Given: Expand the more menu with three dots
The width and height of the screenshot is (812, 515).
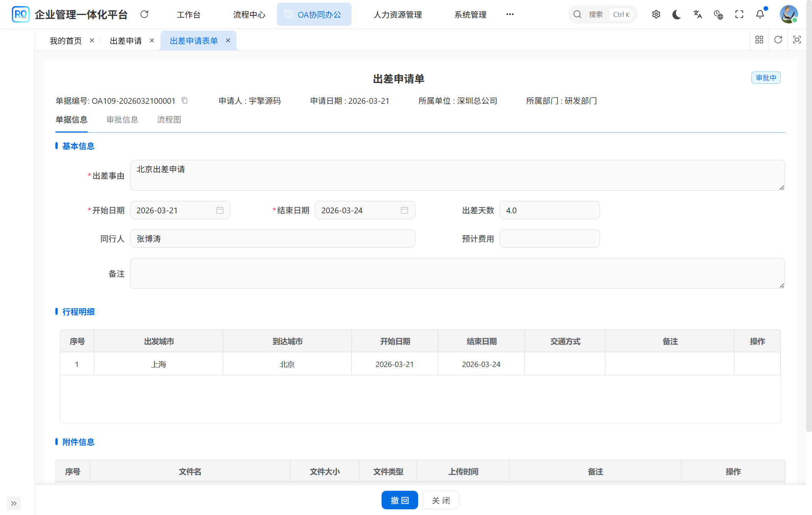Looking at the screenshot, I should tap(510, 14).
